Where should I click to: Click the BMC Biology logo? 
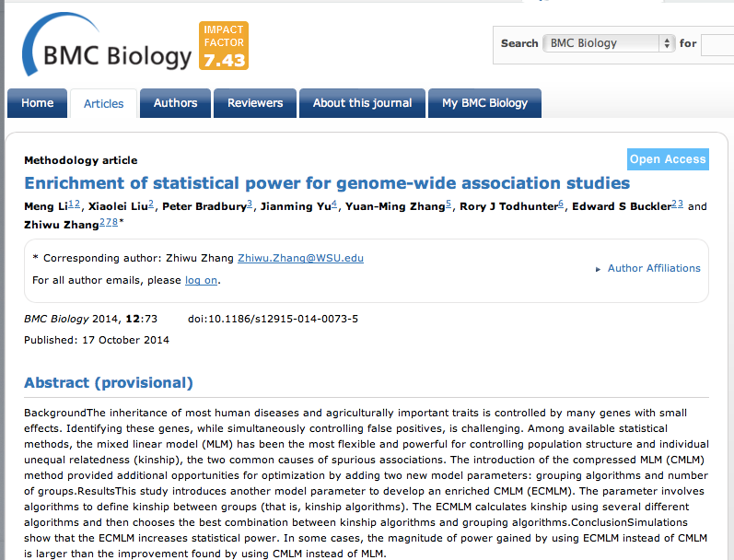point(106,48)
